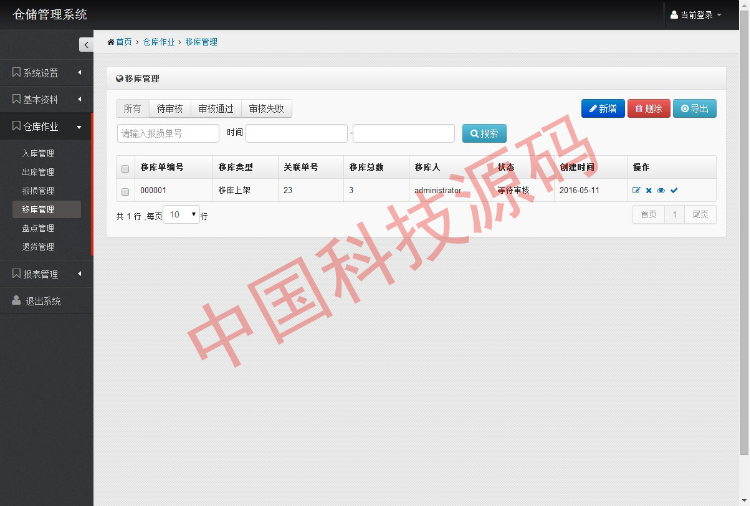
Task: Open 入库管理 in the sidebar
Action: [38, 153]
